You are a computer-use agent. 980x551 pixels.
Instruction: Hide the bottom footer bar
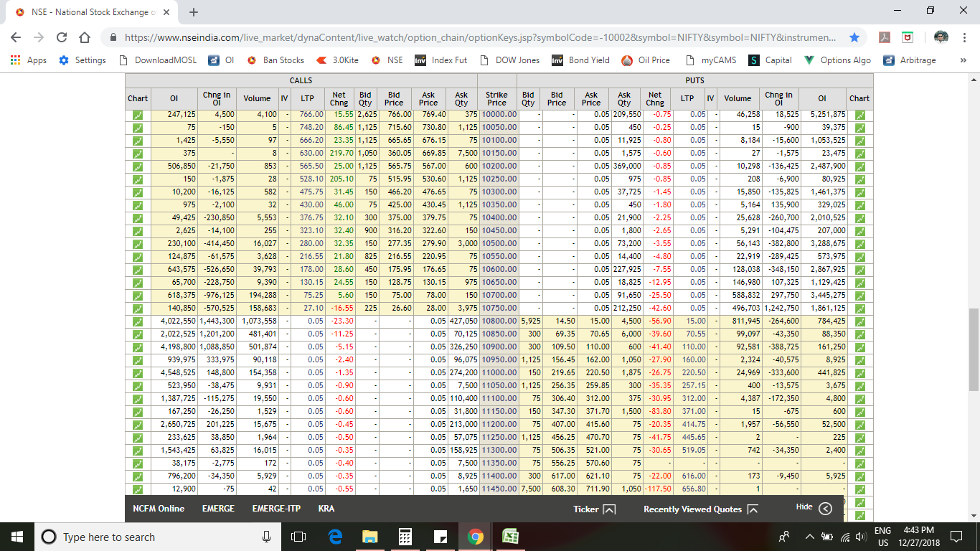(814, 508)
